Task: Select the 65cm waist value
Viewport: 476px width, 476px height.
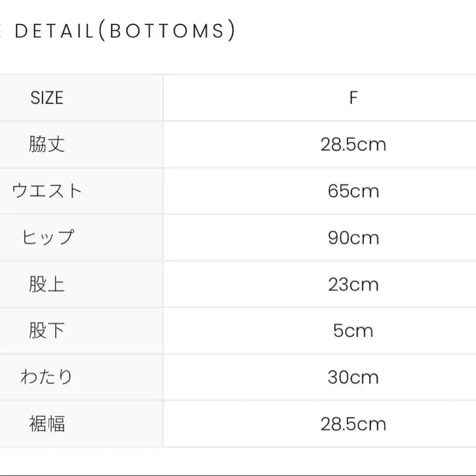Action: tap(353, 191)
